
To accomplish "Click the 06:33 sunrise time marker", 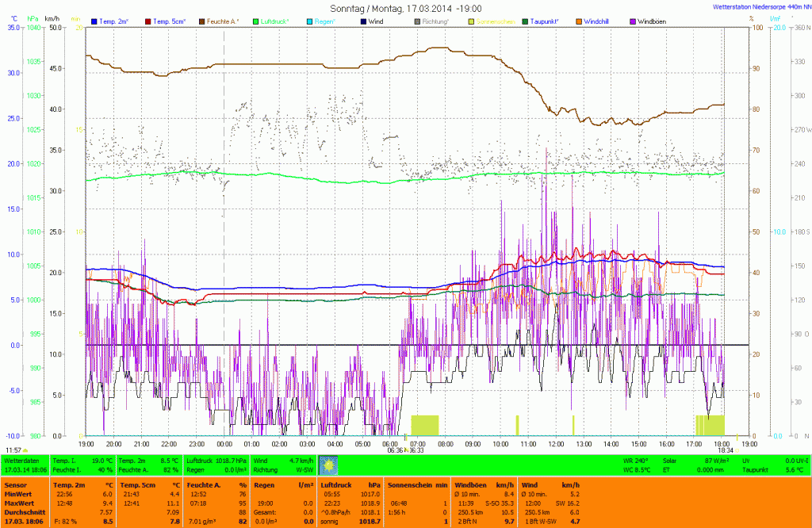I will (416, 450).
